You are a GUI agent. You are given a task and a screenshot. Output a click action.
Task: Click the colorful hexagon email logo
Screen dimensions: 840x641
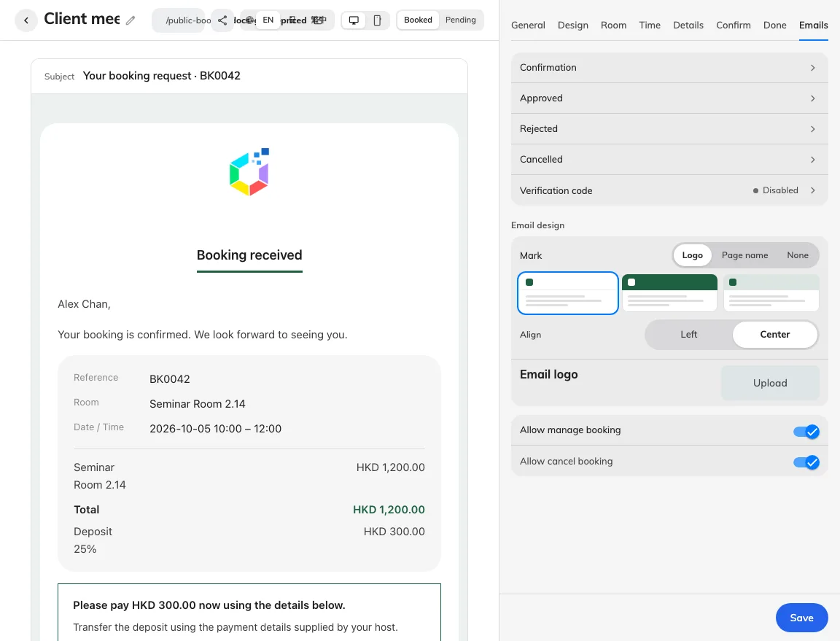249,171
